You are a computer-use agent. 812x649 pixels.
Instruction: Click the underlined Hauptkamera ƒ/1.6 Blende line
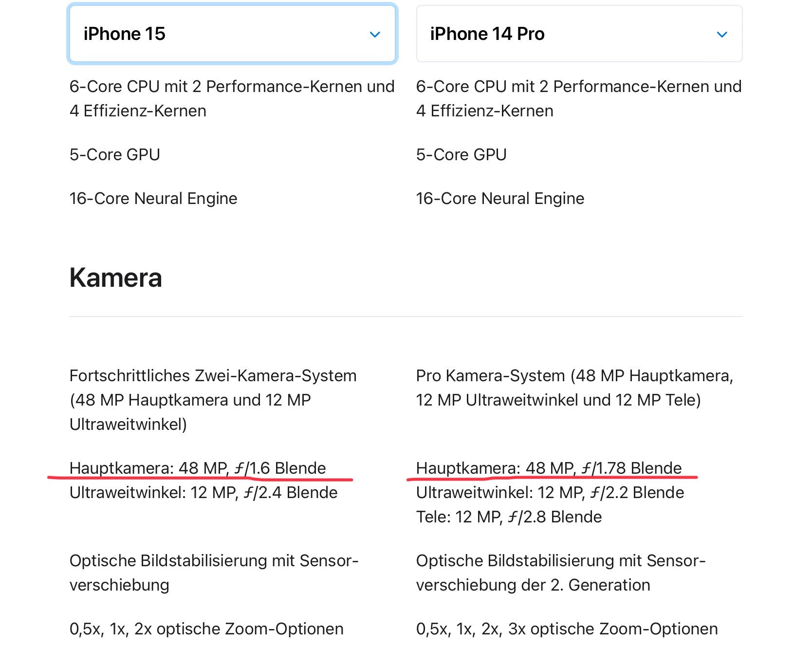pyautogui.click(x=198, y=468)
